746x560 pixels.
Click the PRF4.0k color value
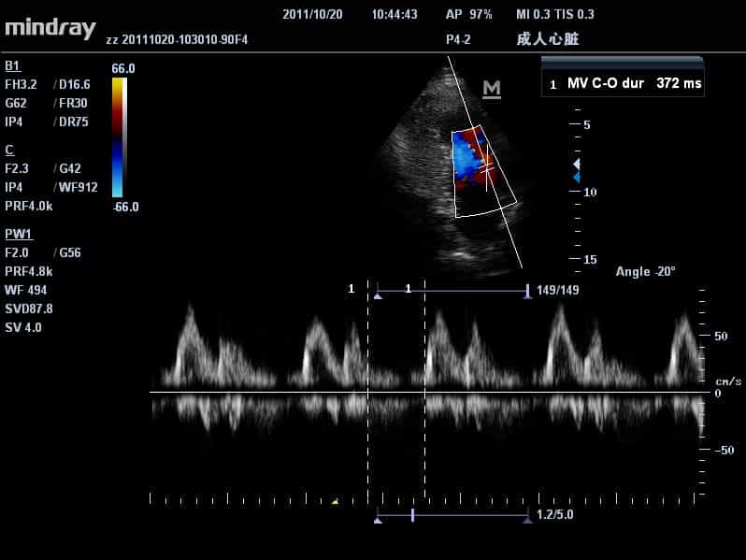click(29, 206)
